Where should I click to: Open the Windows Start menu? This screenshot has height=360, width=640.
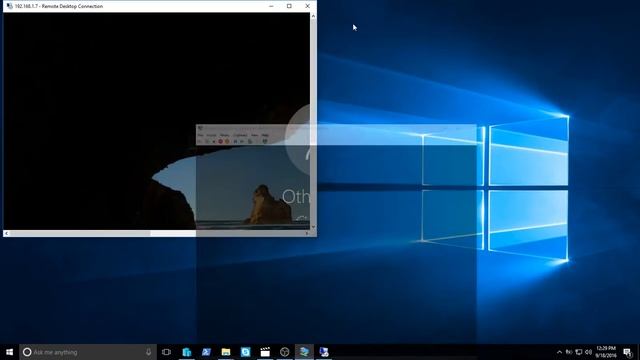9,352
